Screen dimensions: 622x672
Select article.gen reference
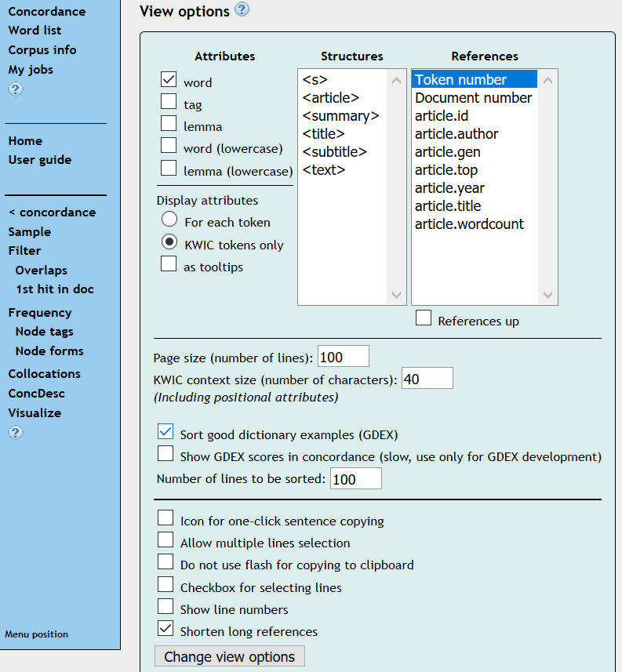tap(474, 151)
